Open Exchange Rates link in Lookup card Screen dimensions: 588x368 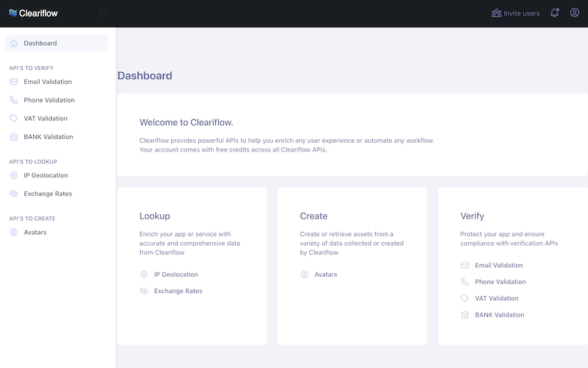click(x=178, y=291)
